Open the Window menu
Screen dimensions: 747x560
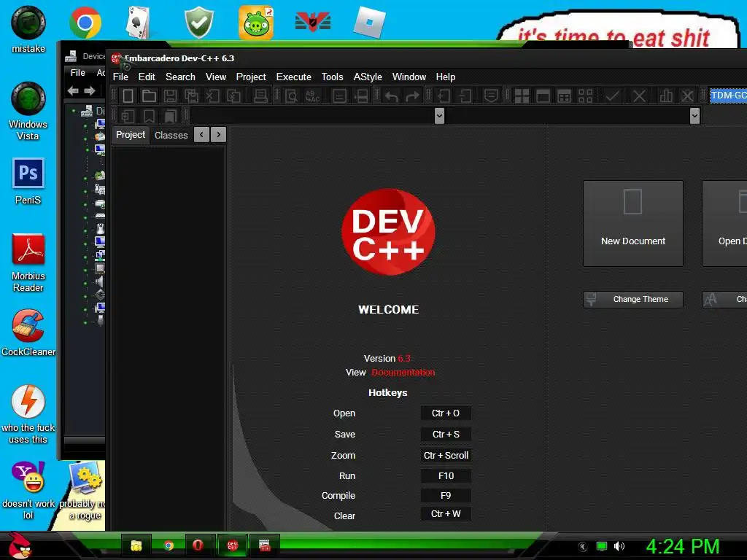[409, 77]
